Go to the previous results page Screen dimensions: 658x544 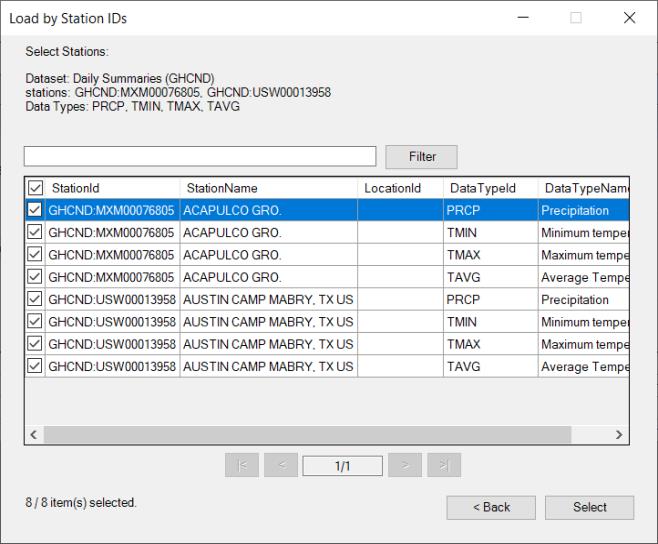(281, 465)
